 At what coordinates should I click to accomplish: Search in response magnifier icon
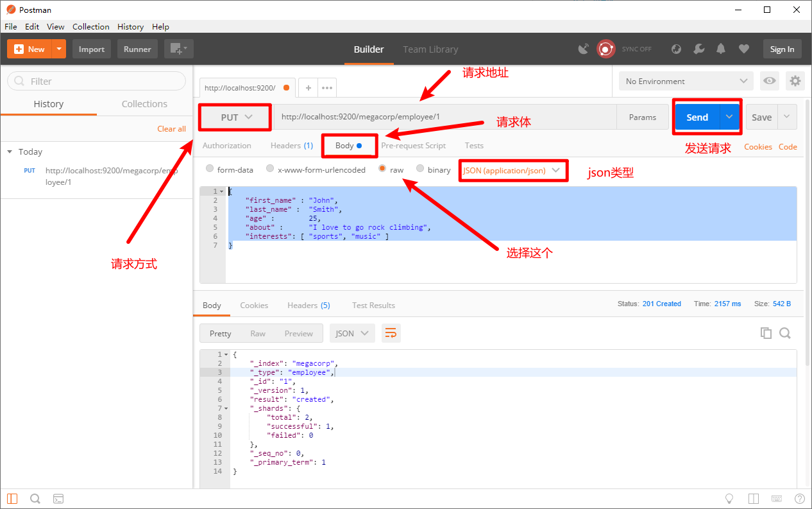tap(785, 333)
